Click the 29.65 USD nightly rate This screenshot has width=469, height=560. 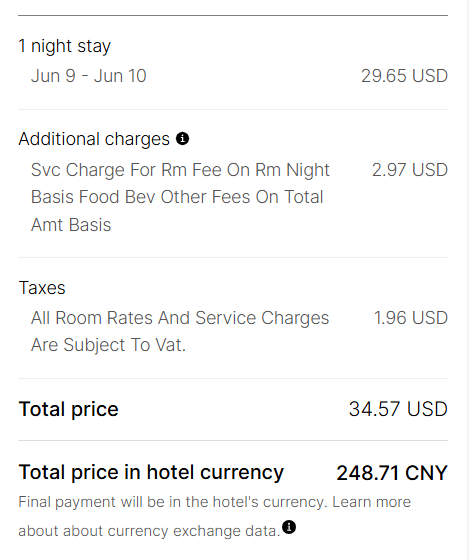tap(404, 76)
